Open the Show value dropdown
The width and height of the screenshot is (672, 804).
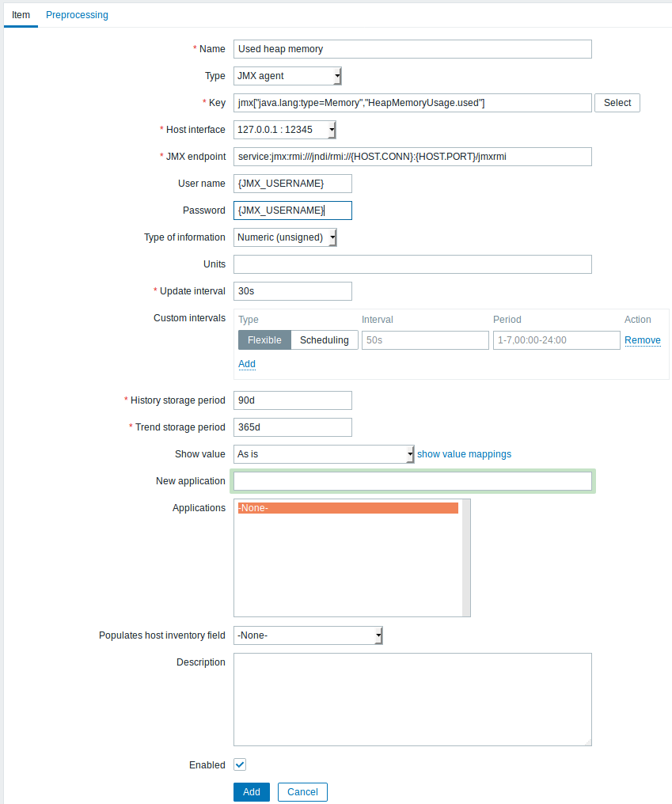(x=324, y=454)
